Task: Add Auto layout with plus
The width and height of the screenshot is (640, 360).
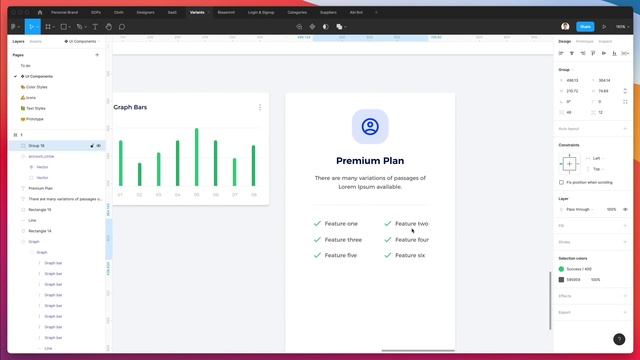Action: (x=625, y=129)
